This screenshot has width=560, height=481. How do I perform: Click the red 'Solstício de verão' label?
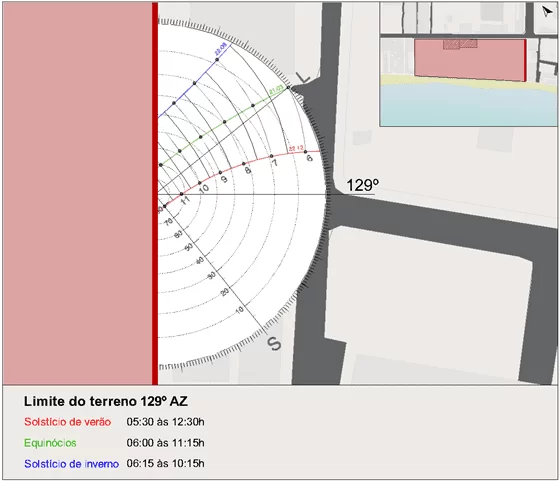coord(68,422)
